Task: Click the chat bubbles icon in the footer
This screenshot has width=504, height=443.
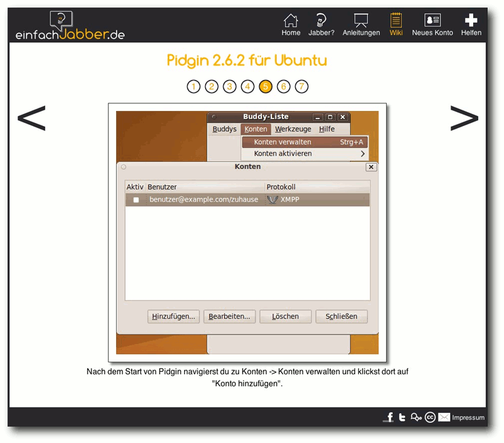Action: (416, 417)
